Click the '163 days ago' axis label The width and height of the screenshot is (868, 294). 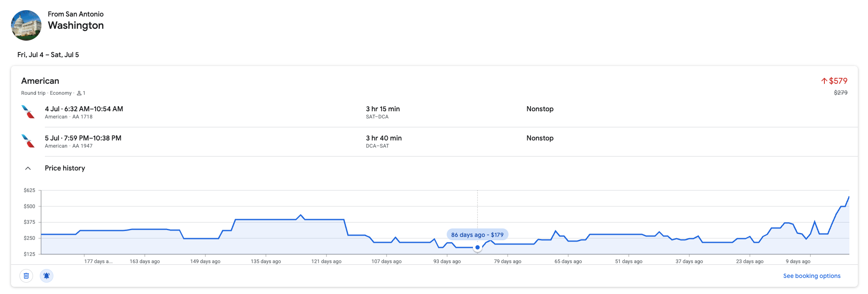tap(145, 261)
